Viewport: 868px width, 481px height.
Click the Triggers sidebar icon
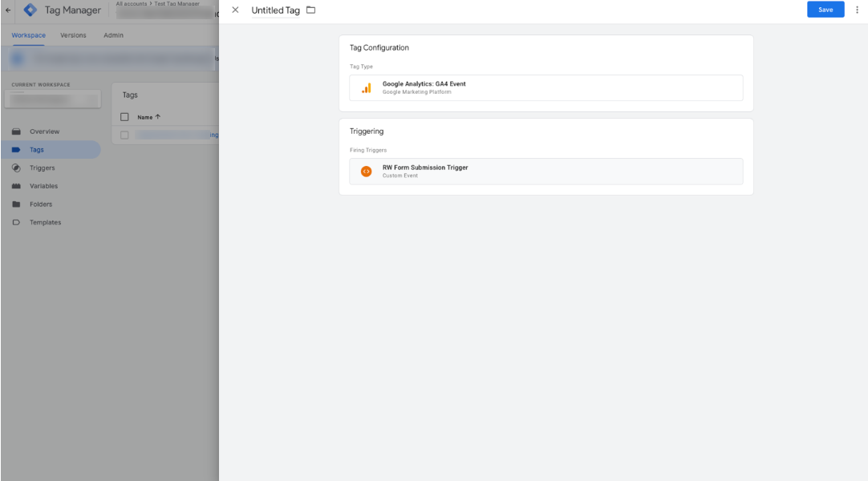click(x=16, y=168)
